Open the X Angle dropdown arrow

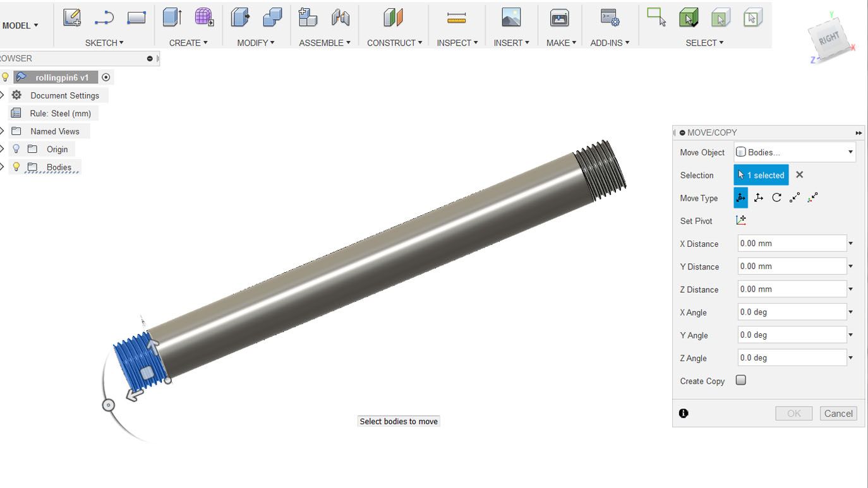coord(851,312)
